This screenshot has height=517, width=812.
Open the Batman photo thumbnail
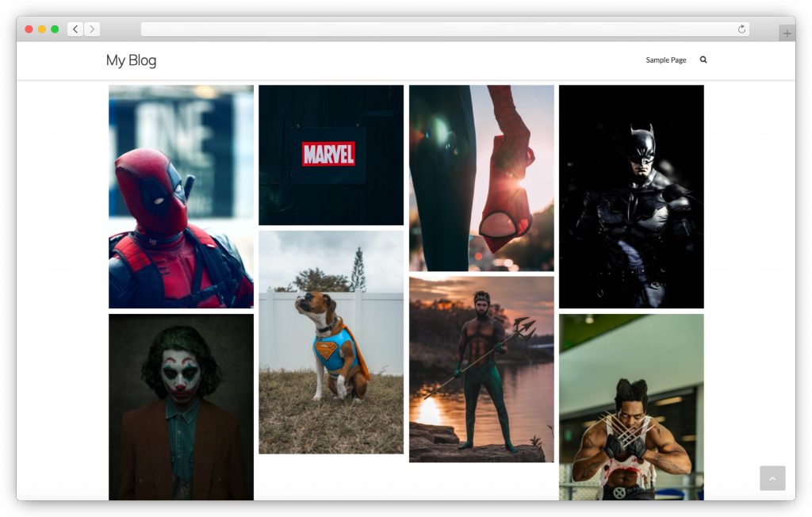631,197
